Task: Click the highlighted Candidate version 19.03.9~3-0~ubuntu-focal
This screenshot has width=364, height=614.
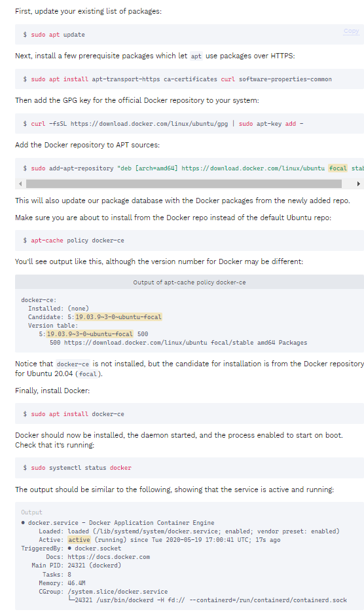Action: coord(118,317)
